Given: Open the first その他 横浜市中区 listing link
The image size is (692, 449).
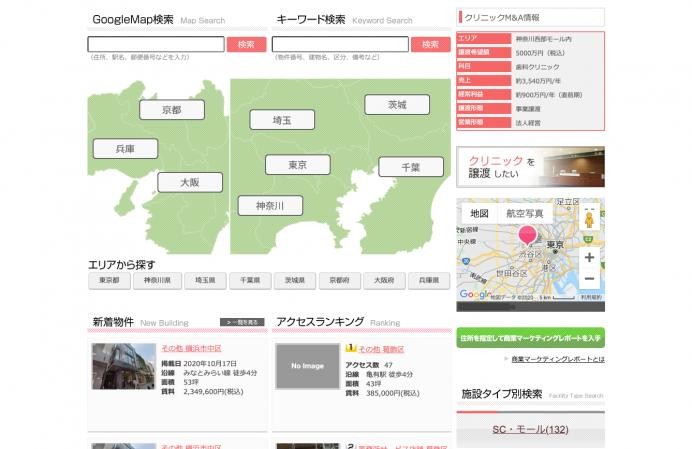Looking at the screenshot, I should coord(191,348).
